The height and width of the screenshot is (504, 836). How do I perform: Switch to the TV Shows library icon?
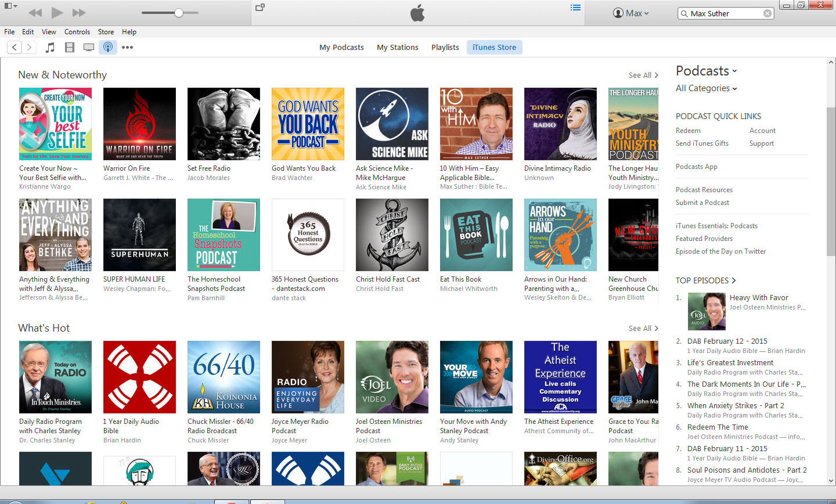pos(89,48)
